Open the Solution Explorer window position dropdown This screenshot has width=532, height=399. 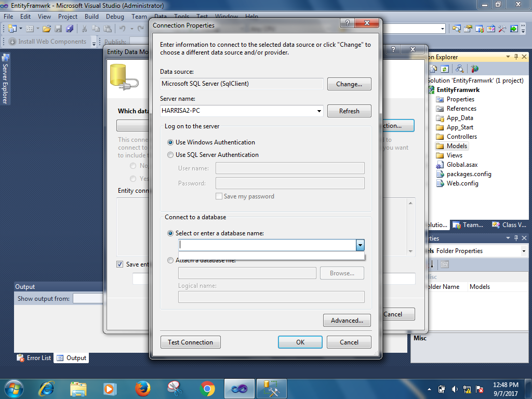(508, 57)
